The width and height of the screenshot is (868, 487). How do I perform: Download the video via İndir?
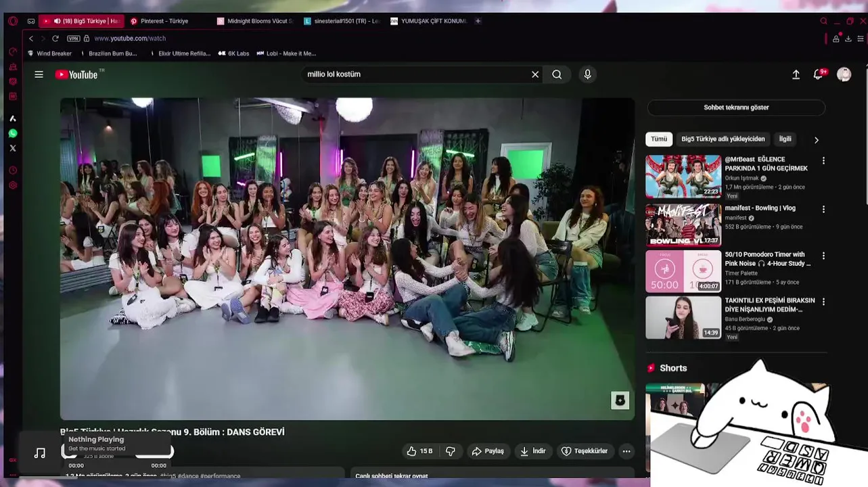[532, 451]
